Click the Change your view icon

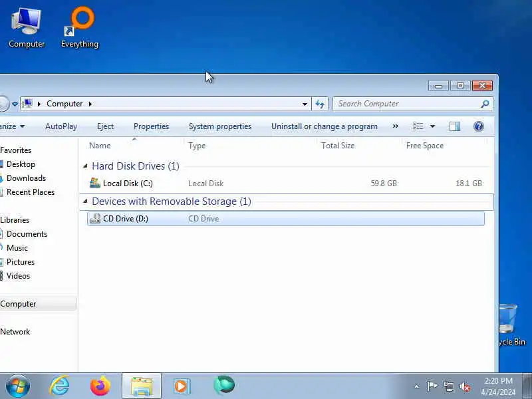click(418, 126)
